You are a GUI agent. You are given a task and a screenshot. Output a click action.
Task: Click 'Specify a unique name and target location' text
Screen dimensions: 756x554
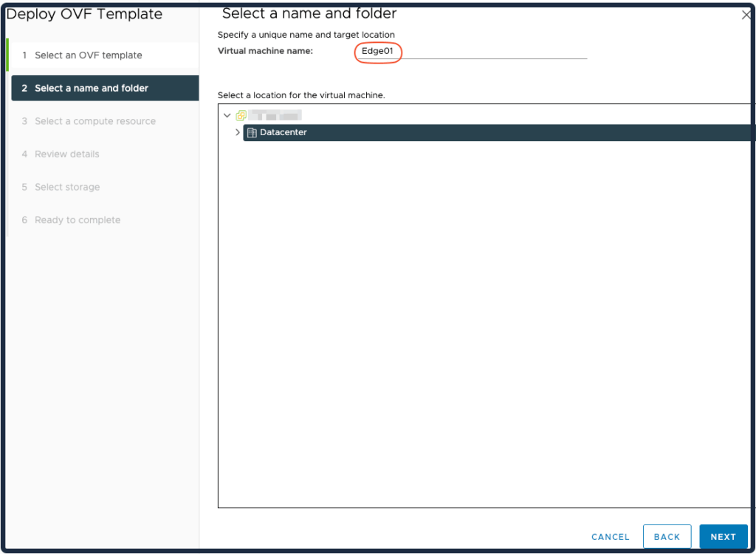pos(306,35)
